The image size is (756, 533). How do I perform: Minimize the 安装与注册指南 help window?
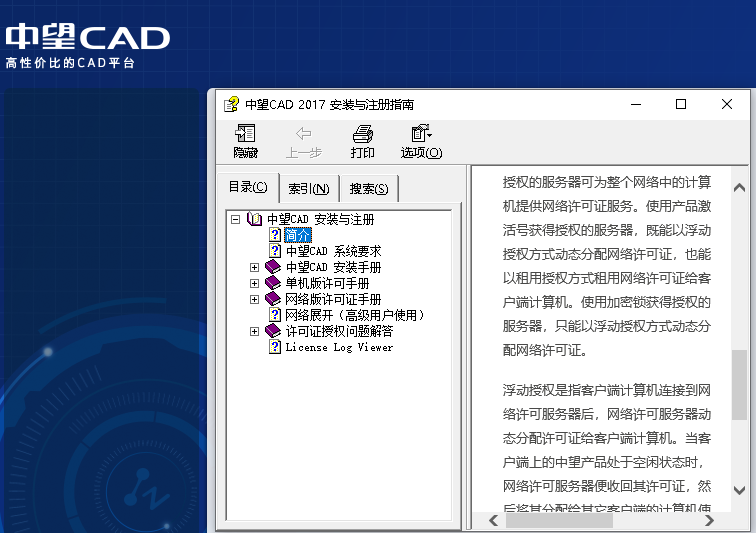pos(636,104)
